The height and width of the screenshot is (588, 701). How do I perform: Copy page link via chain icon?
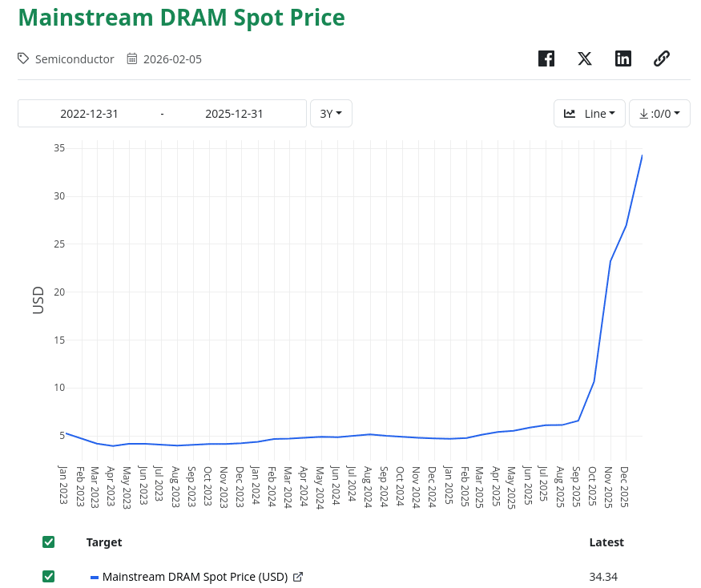pyautogui.click(x=662, y=58)
